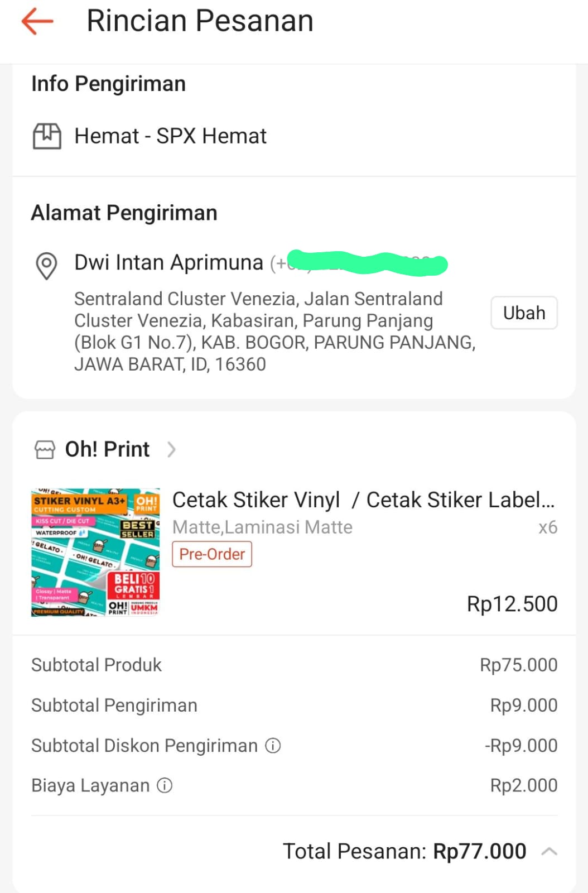Open Cetak Stiker Vinyl product title
This screenshot has height=893, width=588.
click(x=363, y=500)
